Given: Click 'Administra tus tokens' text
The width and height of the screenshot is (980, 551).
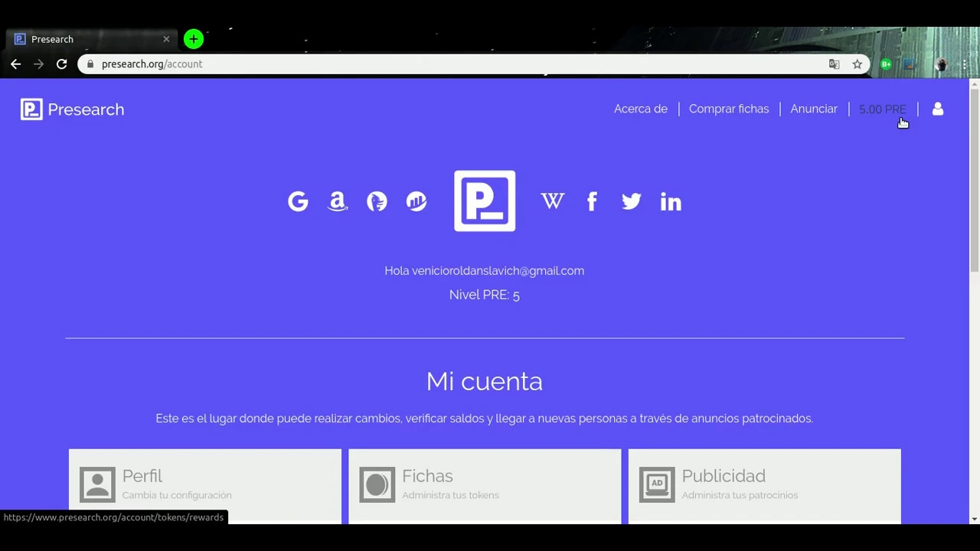Looking at the screenshot, I should (450, 495).
